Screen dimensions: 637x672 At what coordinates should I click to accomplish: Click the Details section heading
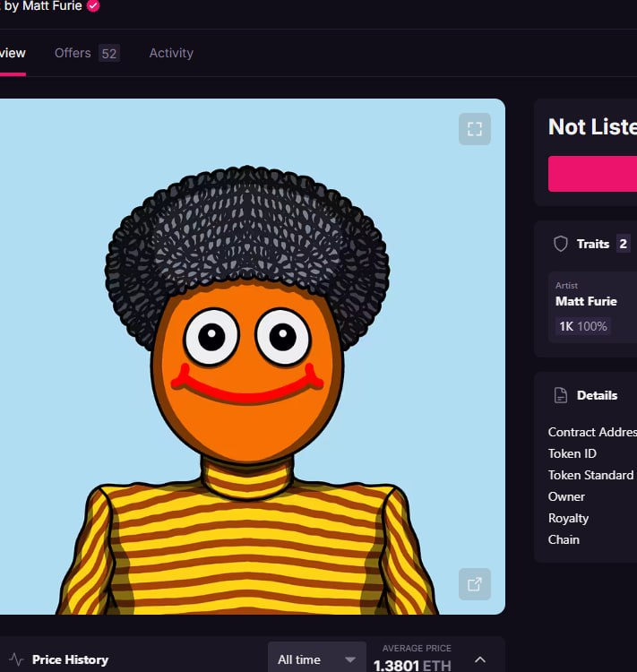pyautogui.click(x=597, y=395)
